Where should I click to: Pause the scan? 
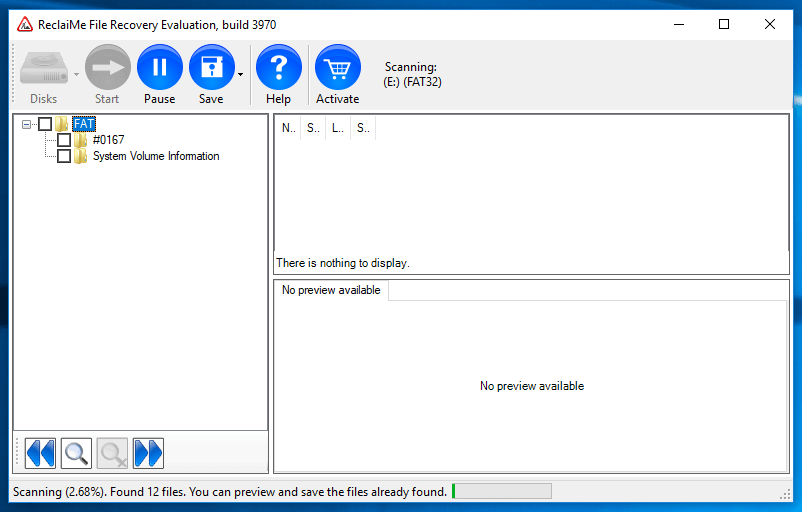click(160, 68)
